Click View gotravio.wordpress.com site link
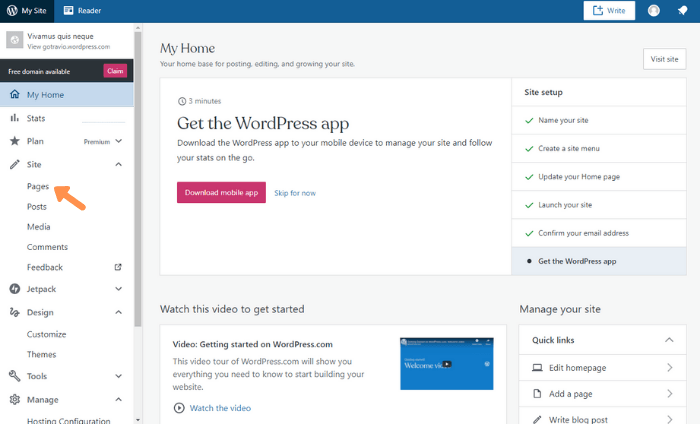 (68, 47)
